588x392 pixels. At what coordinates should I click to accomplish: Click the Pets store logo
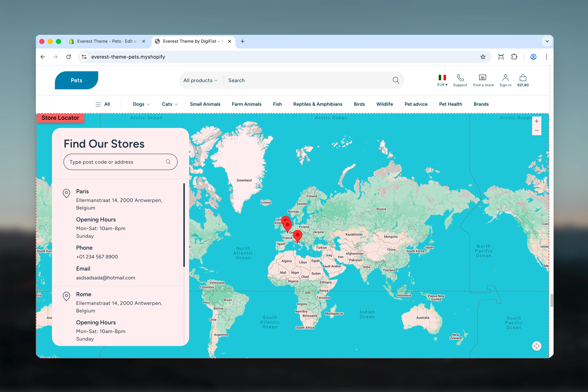[77, 80]
